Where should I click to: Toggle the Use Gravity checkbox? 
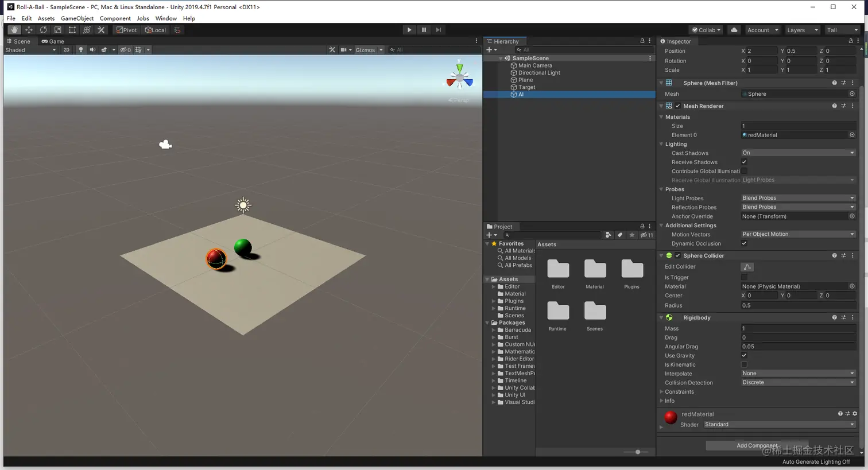[744, 355]
